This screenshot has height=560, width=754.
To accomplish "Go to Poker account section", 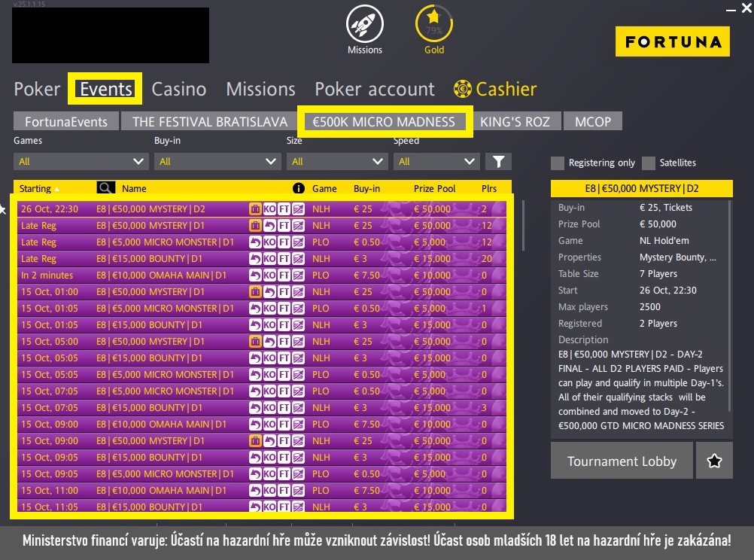I will [374, 89].
